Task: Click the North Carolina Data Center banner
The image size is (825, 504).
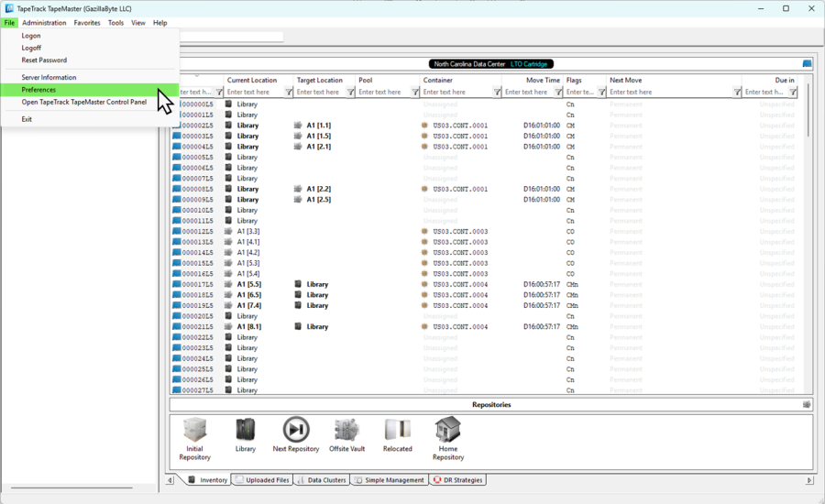Action: 491,64
